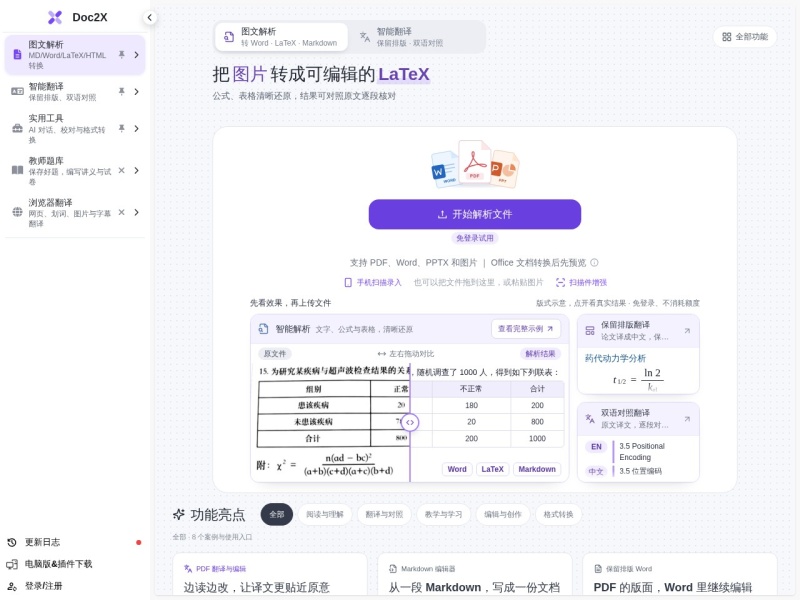Open 扫描件增强 link
The image size is (800, 600).
(x=581, y=283)
